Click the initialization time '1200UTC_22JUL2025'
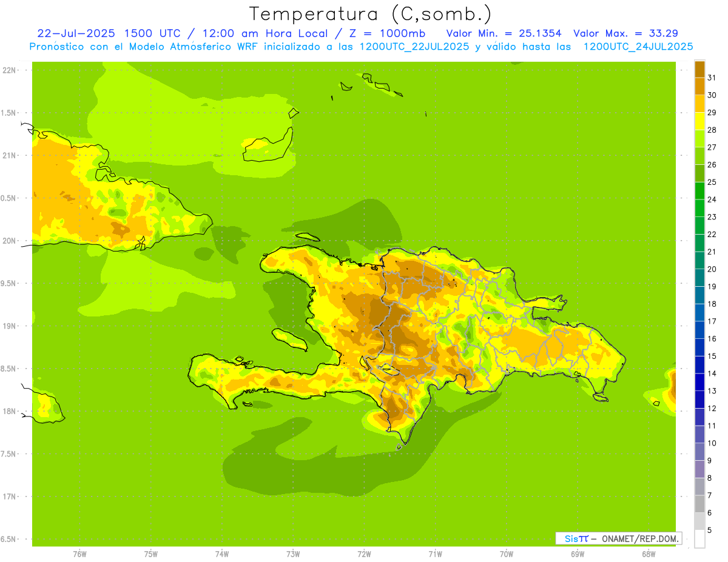The width and height of the screenshot is (728, 562). click(414, 47)
